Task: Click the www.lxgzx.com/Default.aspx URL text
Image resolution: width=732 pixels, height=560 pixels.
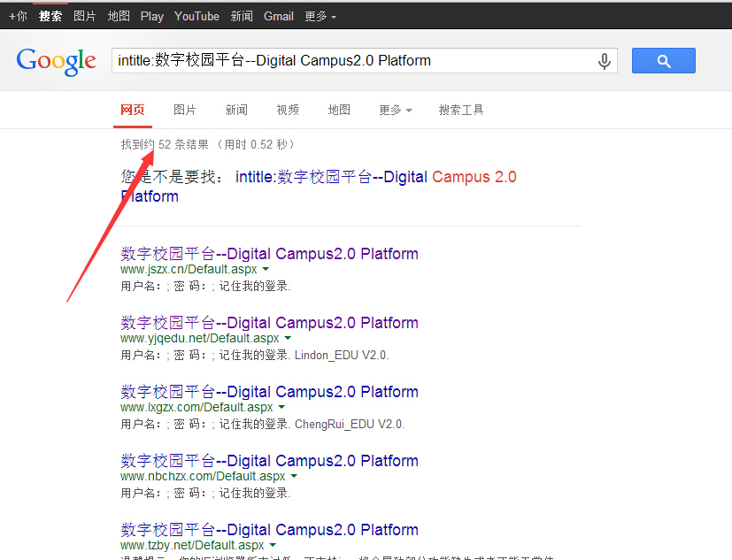Action: 196,408
